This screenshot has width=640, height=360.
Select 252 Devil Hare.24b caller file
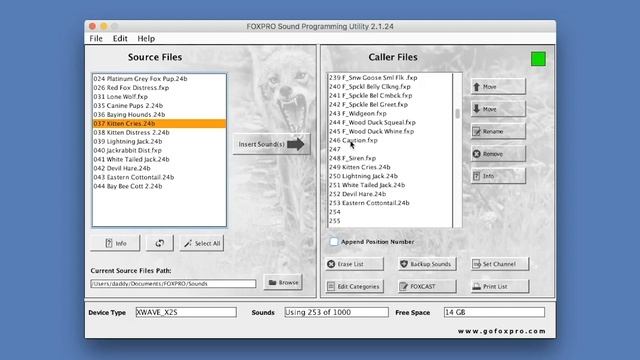click(x=390, y=194)
